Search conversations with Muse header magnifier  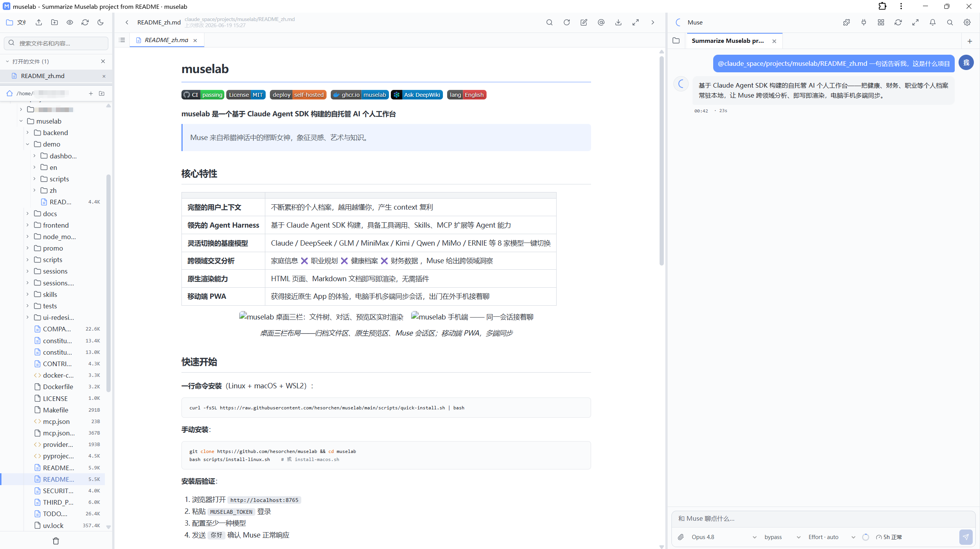click(950, 22)
